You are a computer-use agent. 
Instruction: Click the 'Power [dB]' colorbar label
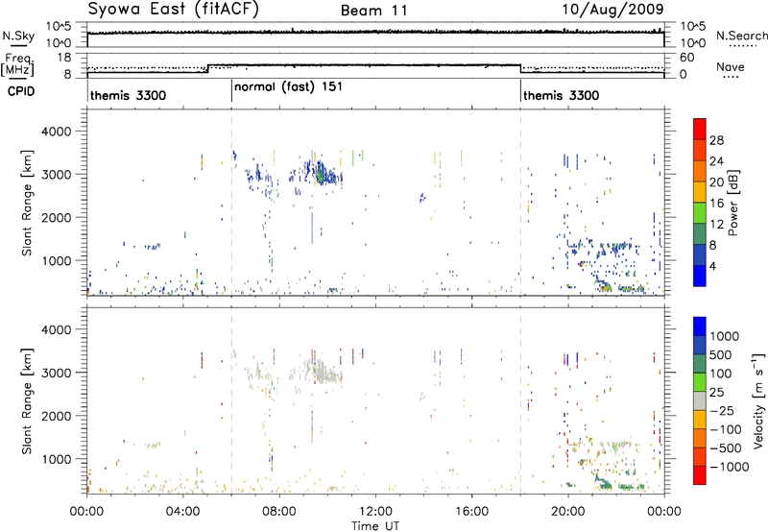click(732, 203)
